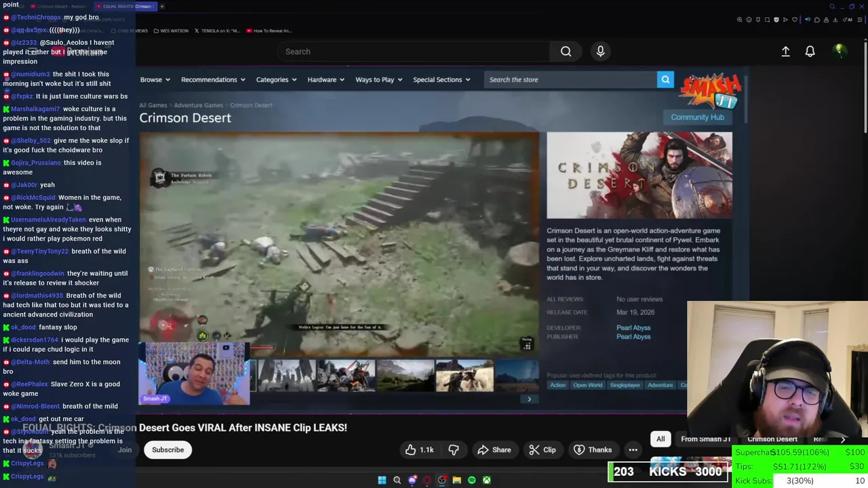
Task: Activate the voice search microphone
Action: click(x=600, y=52)
